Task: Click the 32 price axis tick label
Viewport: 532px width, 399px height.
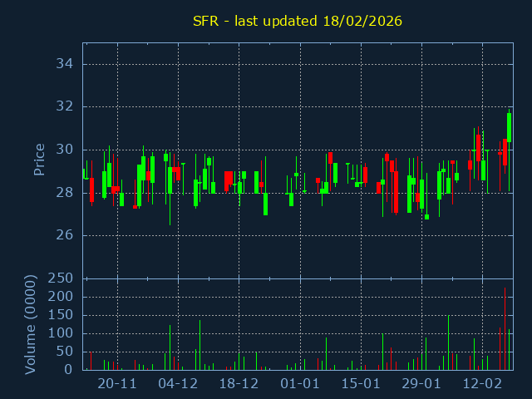Action: coord(66,106)
